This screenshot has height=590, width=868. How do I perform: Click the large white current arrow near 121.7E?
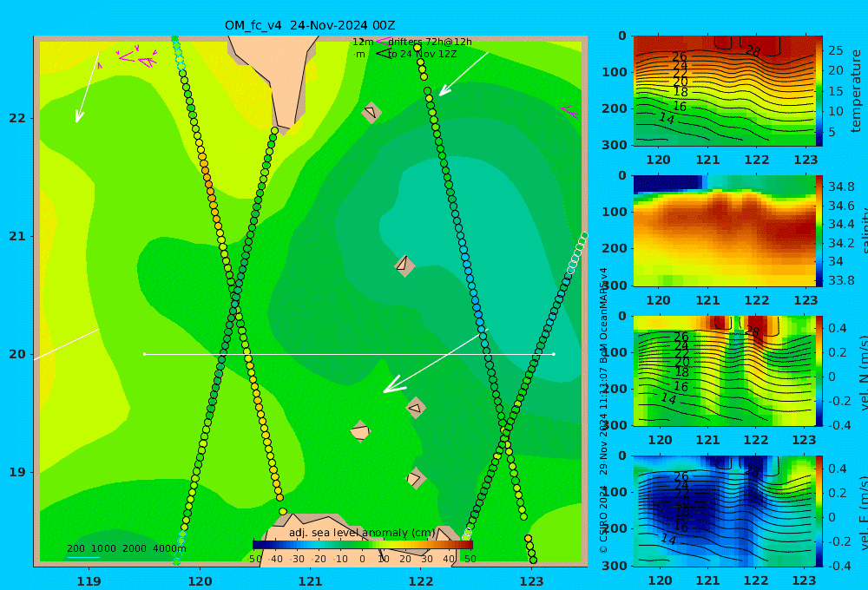point(436,361)
